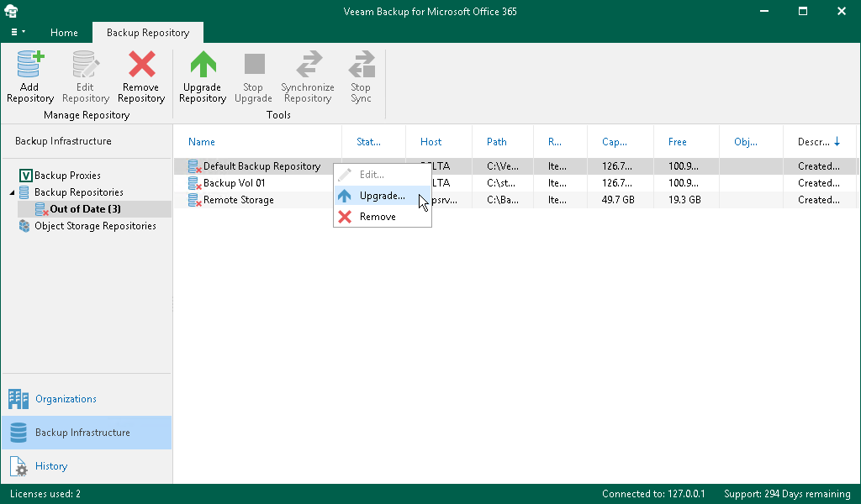
Task: Click the Add Repository toolbar icon
Action: click(x=30, y=64)
